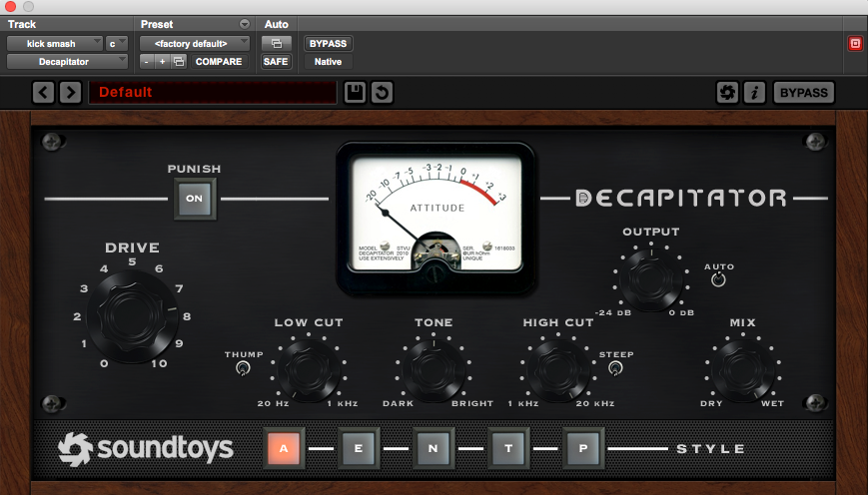Load the previous preset with left arrow
The image size is (868, 495).
[43, 93]
